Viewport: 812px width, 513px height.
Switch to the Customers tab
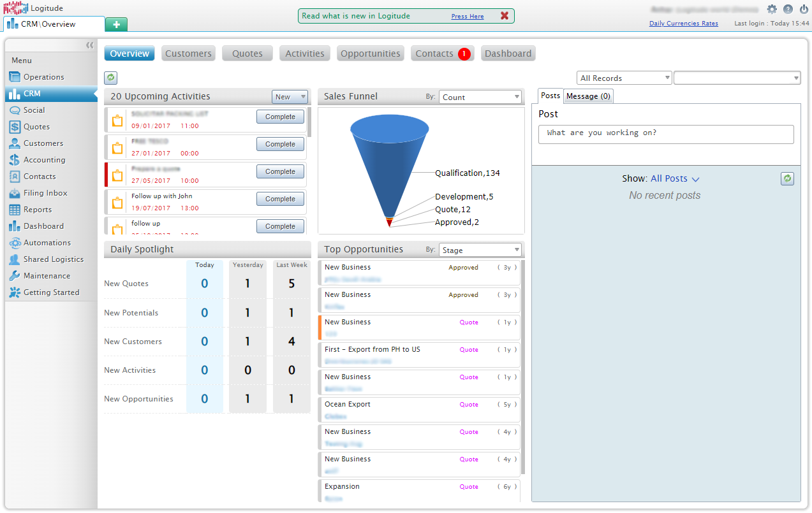pos(188,54)
